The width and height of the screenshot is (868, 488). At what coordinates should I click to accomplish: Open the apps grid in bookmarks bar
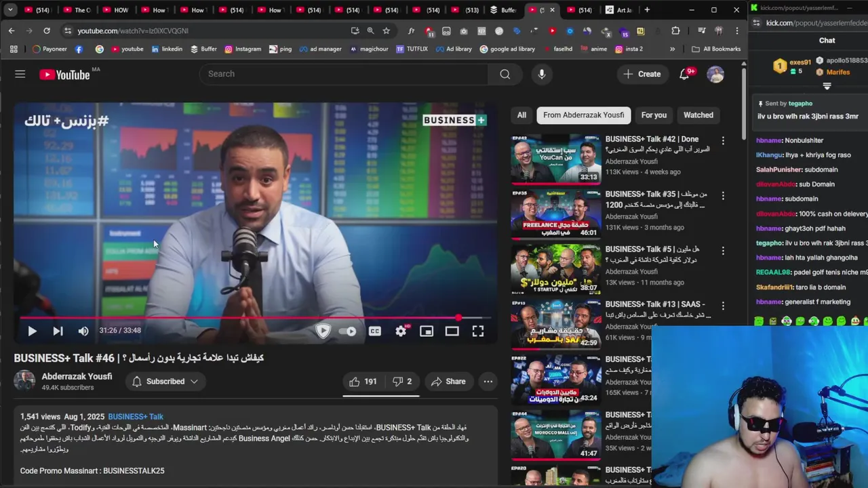[14, 49]
